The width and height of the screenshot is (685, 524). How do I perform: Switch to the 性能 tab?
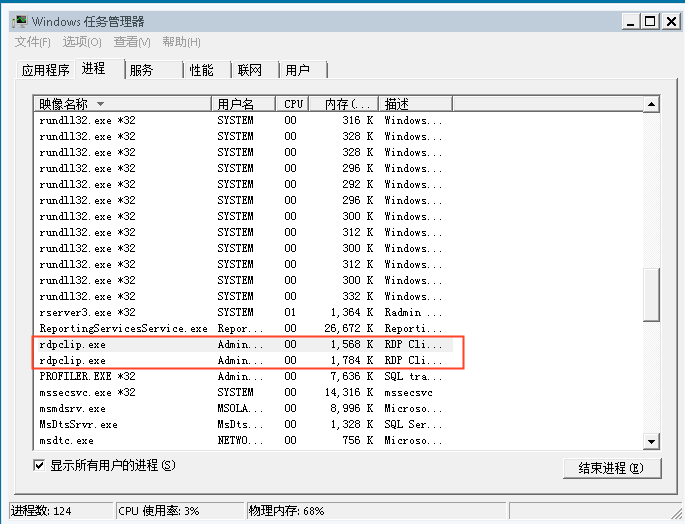click(x=202, y=70)
